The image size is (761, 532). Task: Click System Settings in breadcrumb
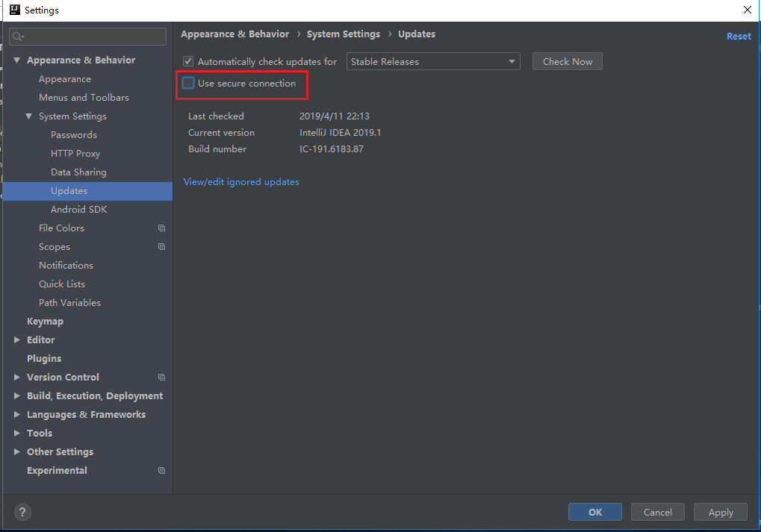pos(344,34)
